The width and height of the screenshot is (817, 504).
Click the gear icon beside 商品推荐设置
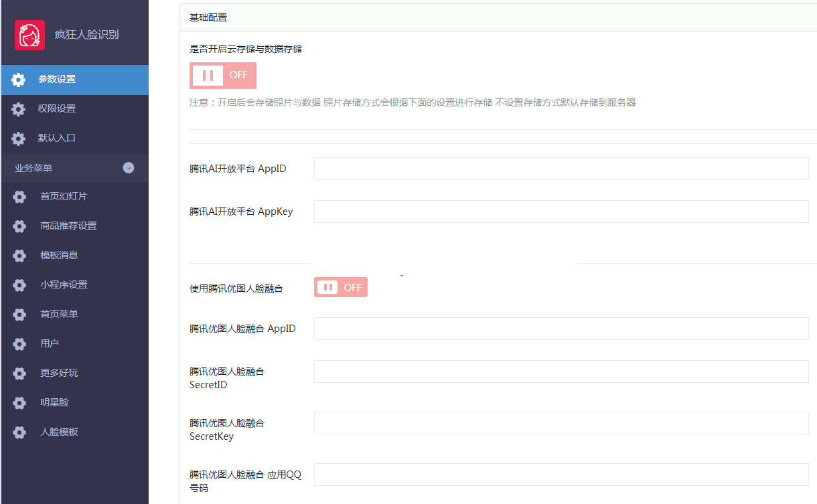[x=19, y=226]
